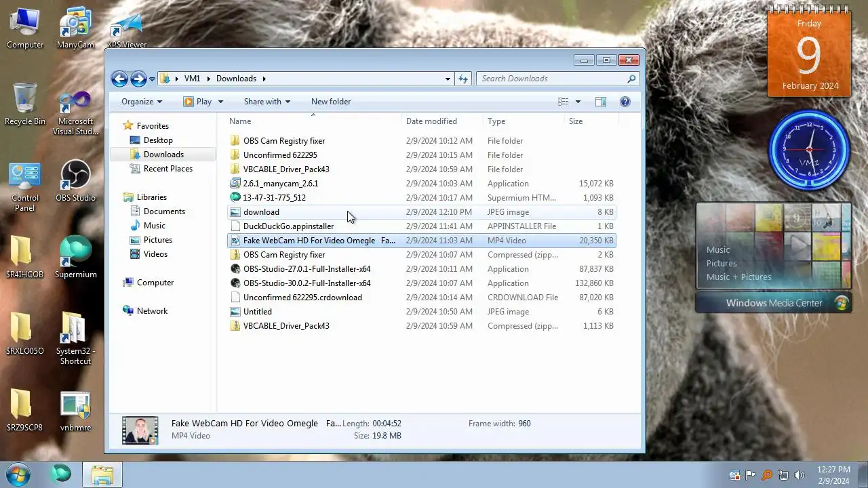This screenshot has height=488, width=868.
Task: Select the VBCABLE_Driver_Pack43 file folder row
Action: pyautogui.click(x=421, y=169)
